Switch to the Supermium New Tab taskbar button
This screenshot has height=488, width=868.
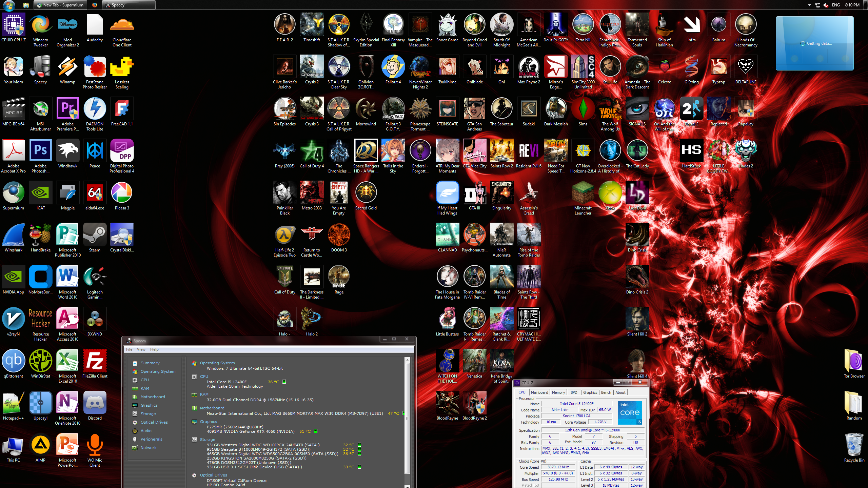pos(61,5)
